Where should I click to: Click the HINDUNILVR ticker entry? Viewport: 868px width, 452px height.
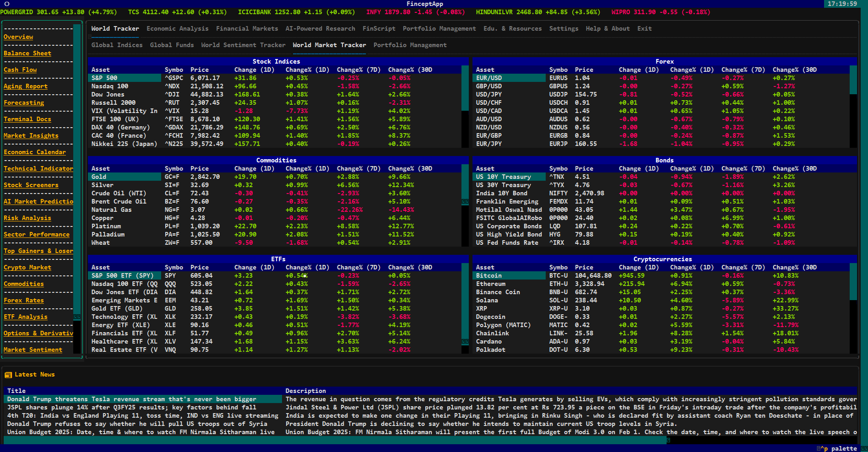click(x=538, y=12)
